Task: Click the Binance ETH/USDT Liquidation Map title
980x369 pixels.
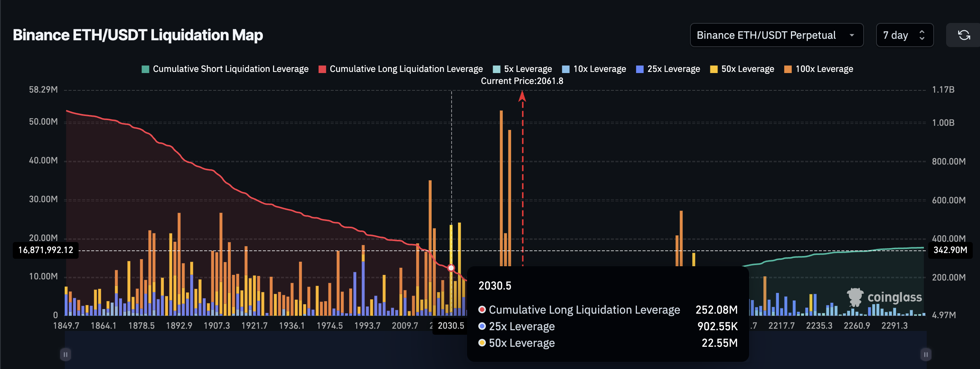Action: tap(138, 35)
